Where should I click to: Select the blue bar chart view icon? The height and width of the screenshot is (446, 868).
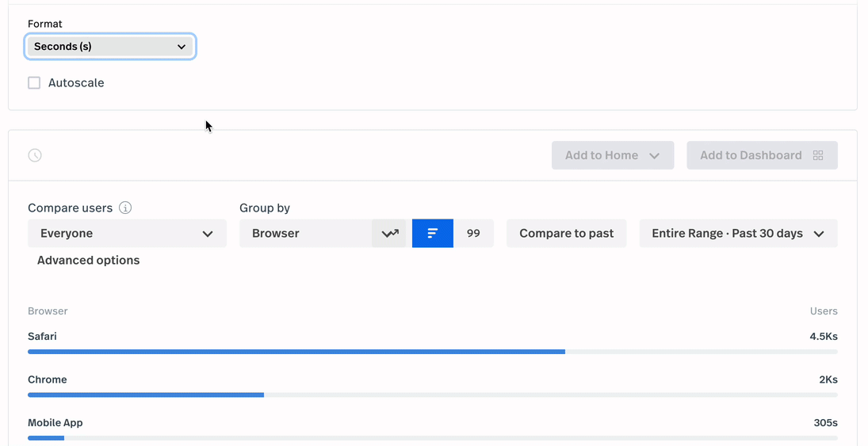tap(433, 234)
